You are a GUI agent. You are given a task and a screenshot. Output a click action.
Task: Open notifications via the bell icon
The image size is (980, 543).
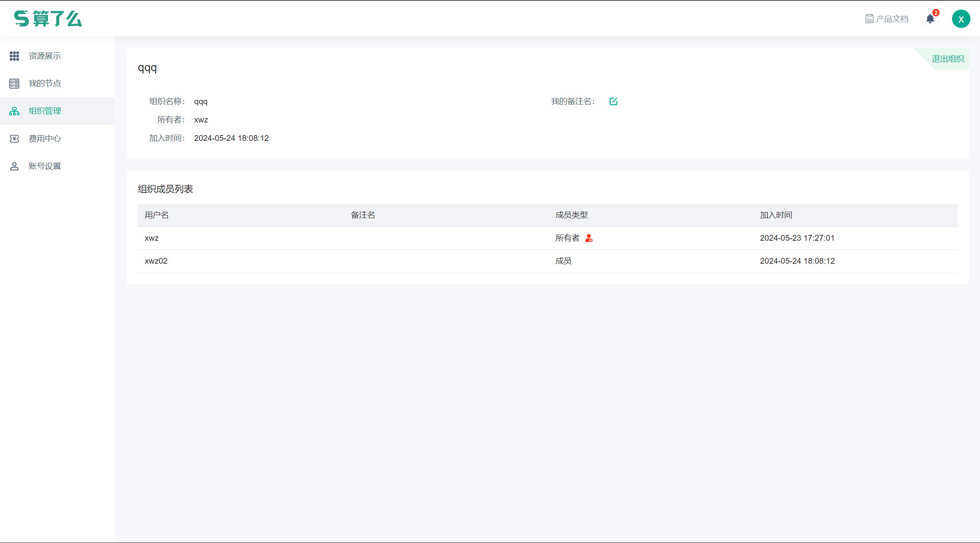(930, 19)
